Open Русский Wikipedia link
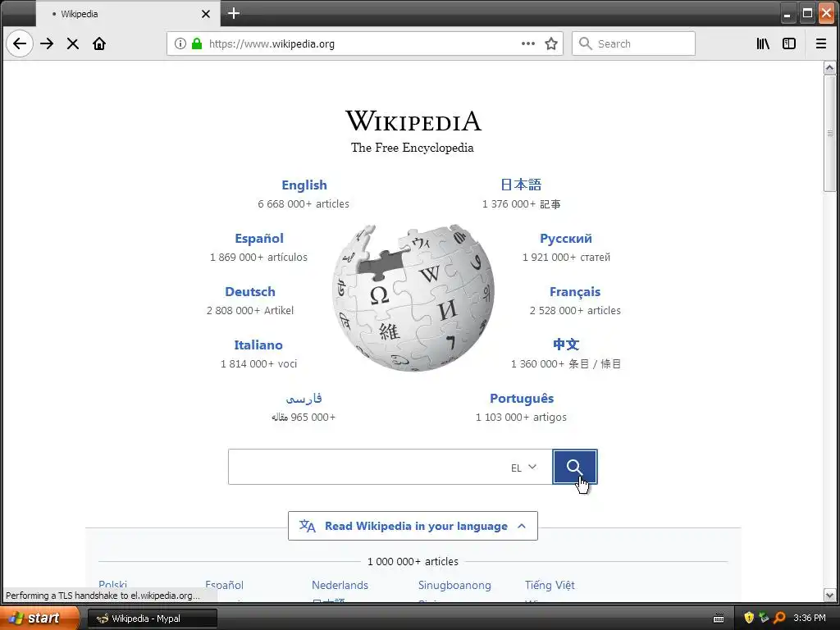This screenshot has width=840, height=630. [x=566, y=239]
